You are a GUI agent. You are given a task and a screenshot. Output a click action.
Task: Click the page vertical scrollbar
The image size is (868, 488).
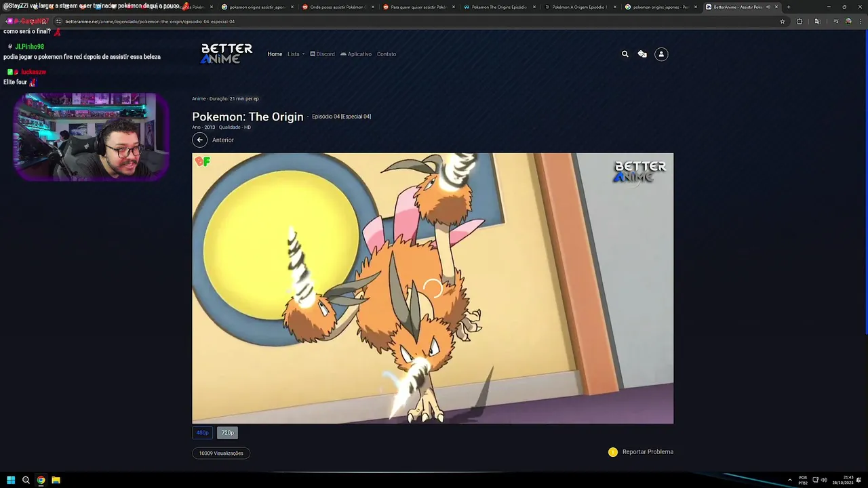tap(866, 183)
